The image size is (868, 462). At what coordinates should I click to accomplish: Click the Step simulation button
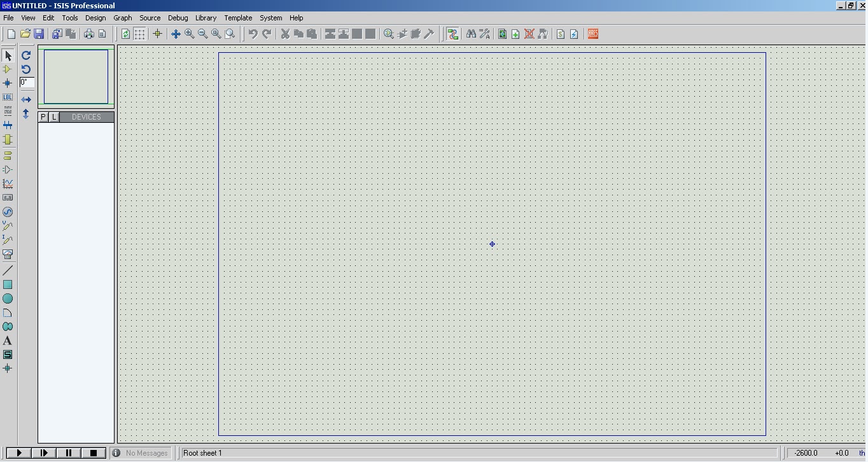[x=44, y=453]
